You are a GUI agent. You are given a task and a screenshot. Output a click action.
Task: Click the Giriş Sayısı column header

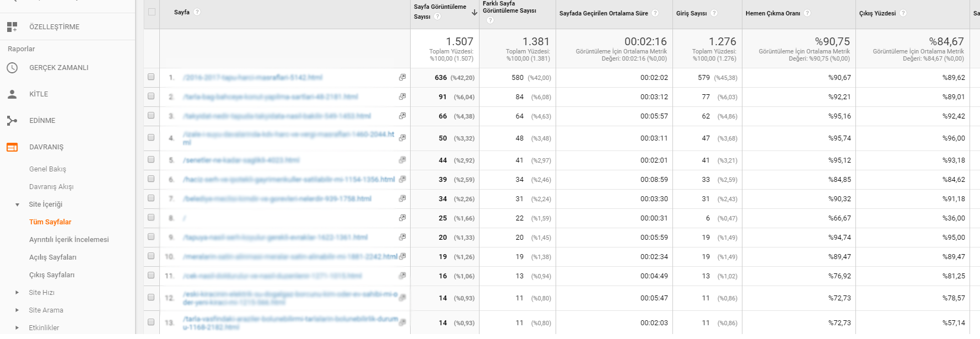pyautogui.click(x=691, y=13)
